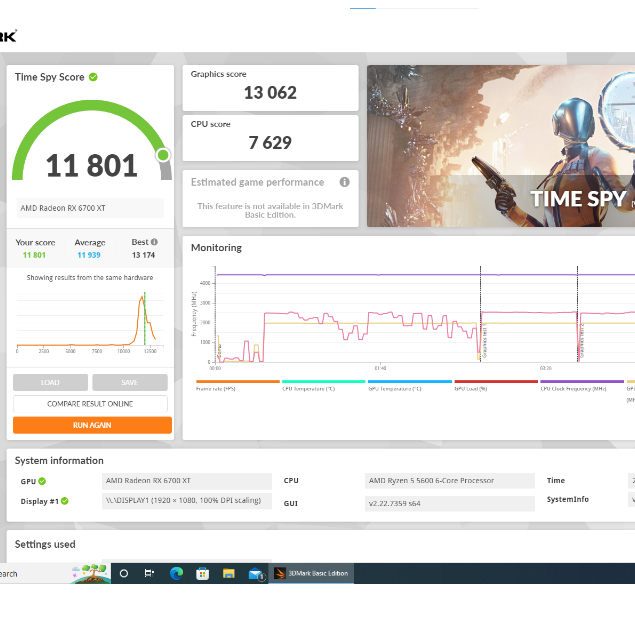Click the 3DMark Basic Edition taskbar button
The image size is (635, 635).
click(x=312, y=573)
